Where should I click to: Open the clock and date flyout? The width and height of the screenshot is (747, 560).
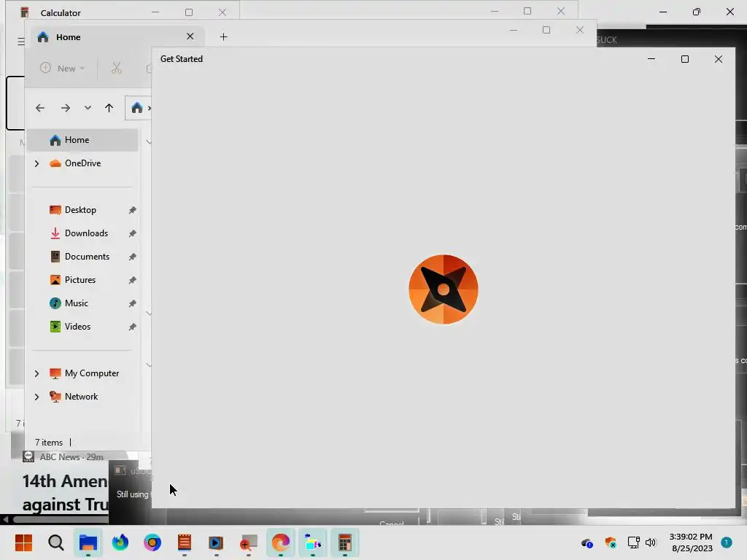(x=691, y=542)
